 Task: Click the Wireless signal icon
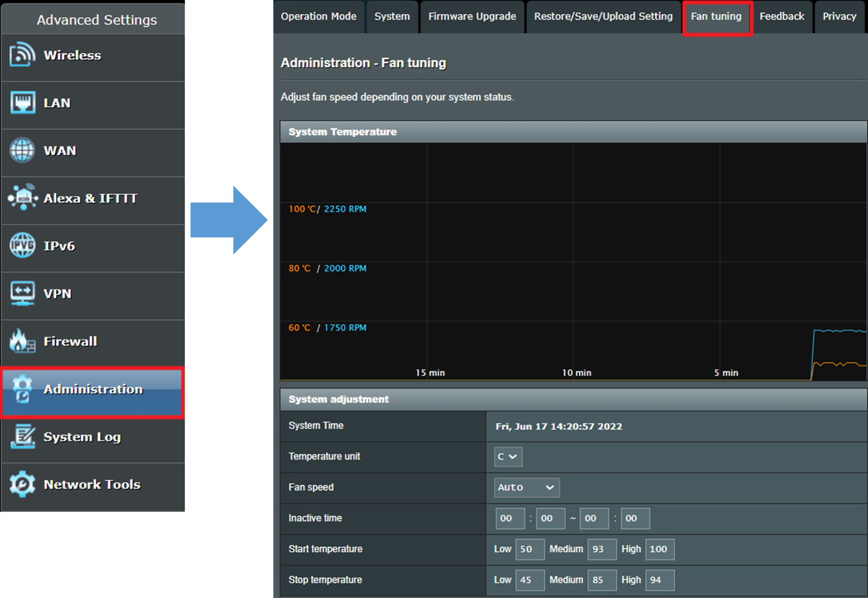pos(22,55)
